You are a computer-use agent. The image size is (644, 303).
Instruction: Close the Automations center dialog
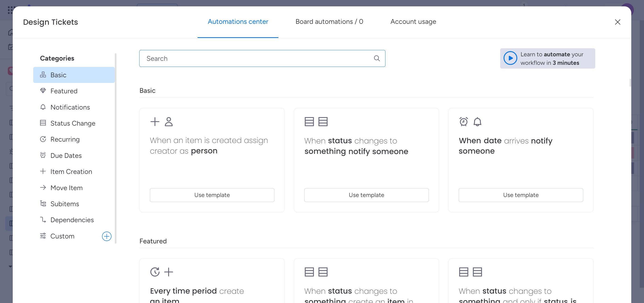(x=617, y=22)
